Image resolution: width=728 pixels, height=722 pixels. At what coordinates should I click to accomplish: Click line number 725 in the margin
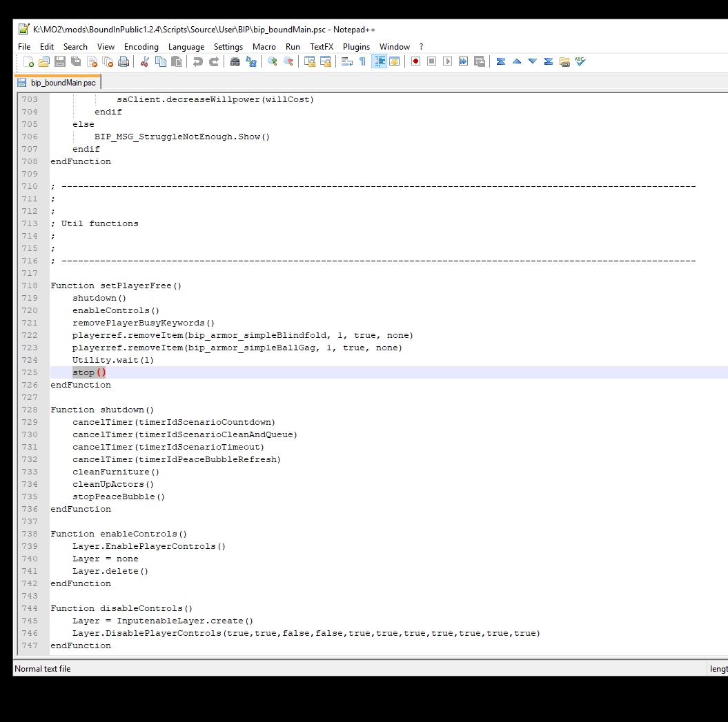(30, 372)
